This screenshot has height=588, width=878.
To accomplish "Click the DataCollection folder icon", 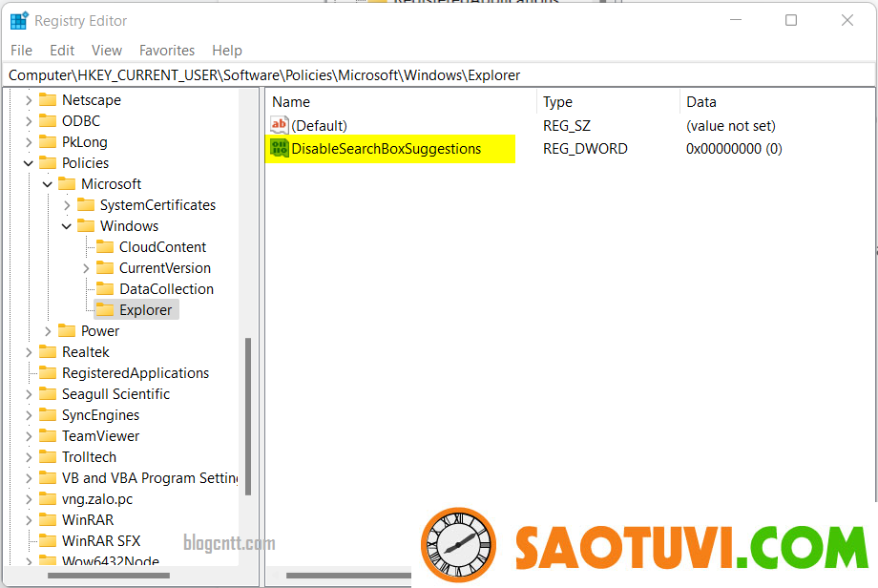I will tap(105, 289).
